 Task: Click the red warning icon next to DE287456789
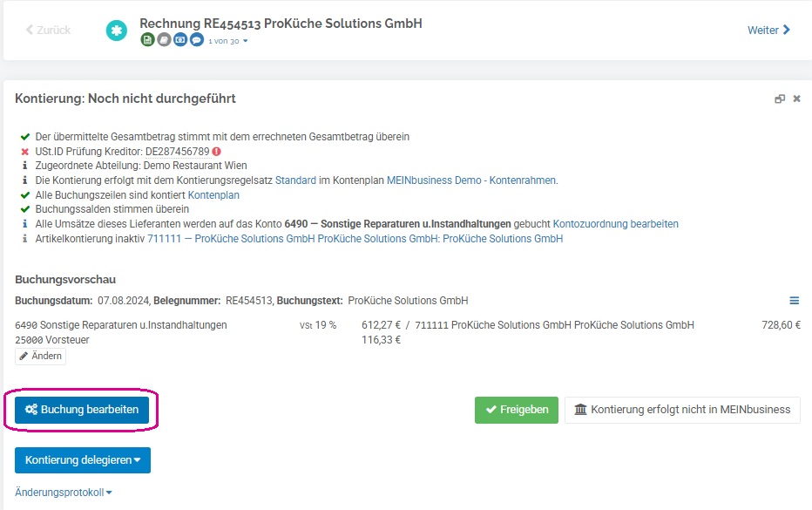tap(216, 152)
